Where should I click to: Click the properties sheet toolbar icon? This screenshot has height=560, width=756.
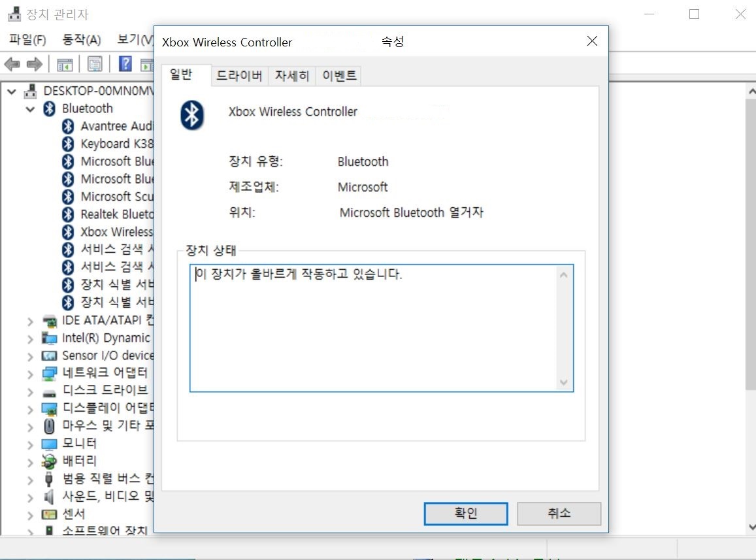click(95, 63)
